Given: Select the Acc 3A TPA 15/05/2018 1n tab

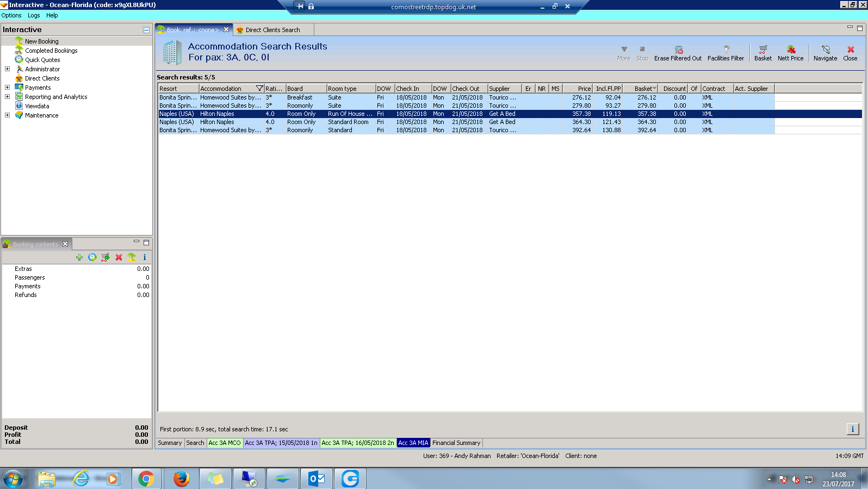Looking at the screenshot, I should click(x=281, y=443).
